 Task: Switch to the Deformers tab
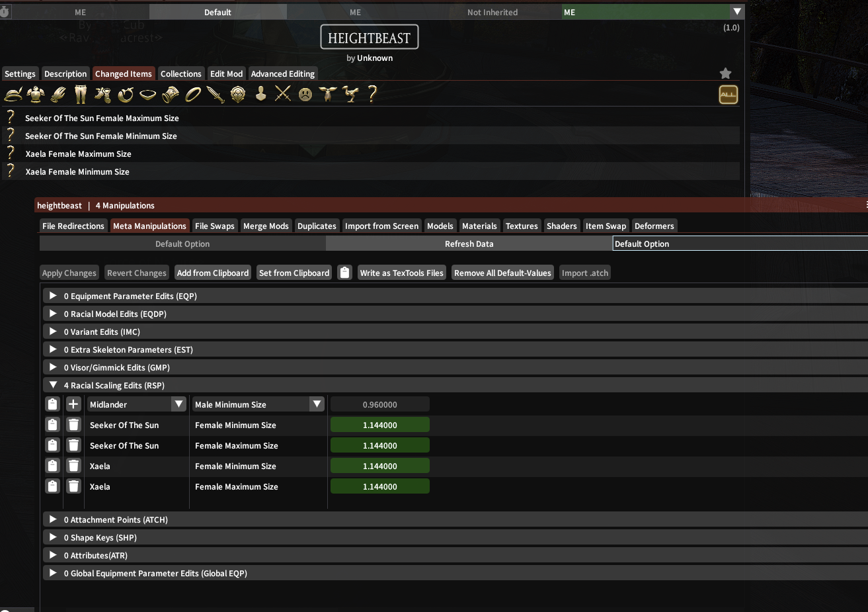[x=654, y=226]
